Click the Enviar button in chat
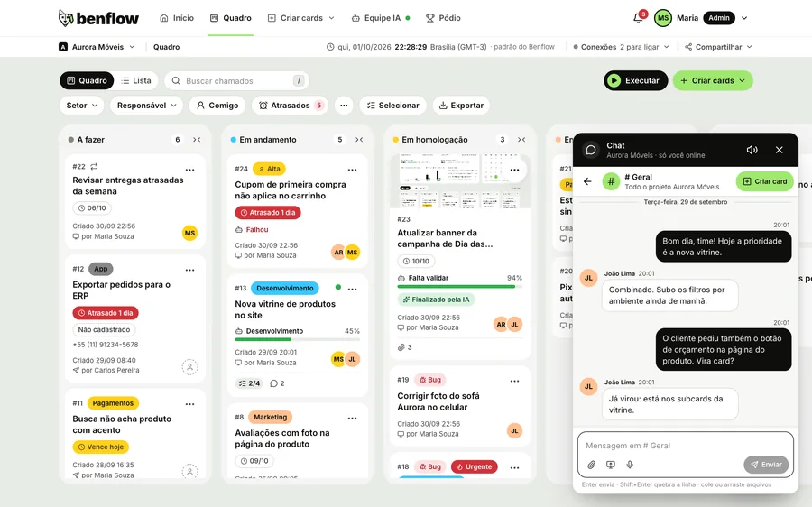This screenshot has width=812, height=507. point(766,465)
